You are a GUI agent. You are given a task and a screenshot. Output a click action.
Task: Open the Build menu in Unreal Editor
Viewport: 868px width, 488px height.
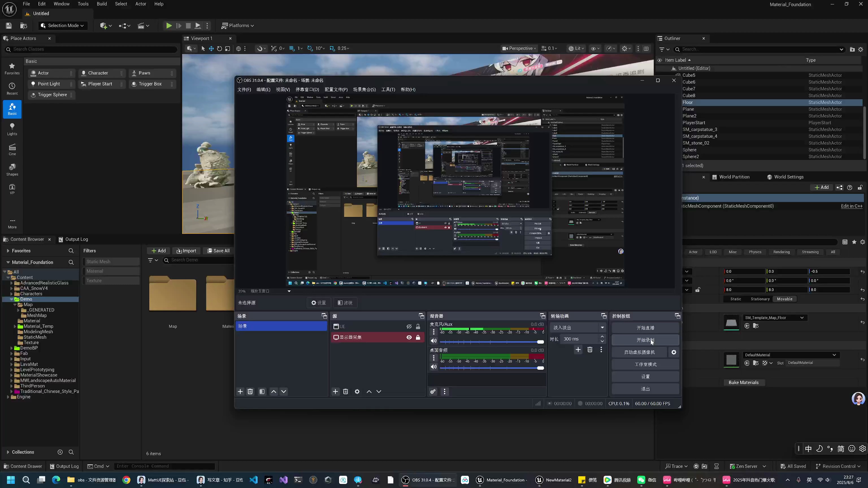pyautogui.click(x=102, y=4)
